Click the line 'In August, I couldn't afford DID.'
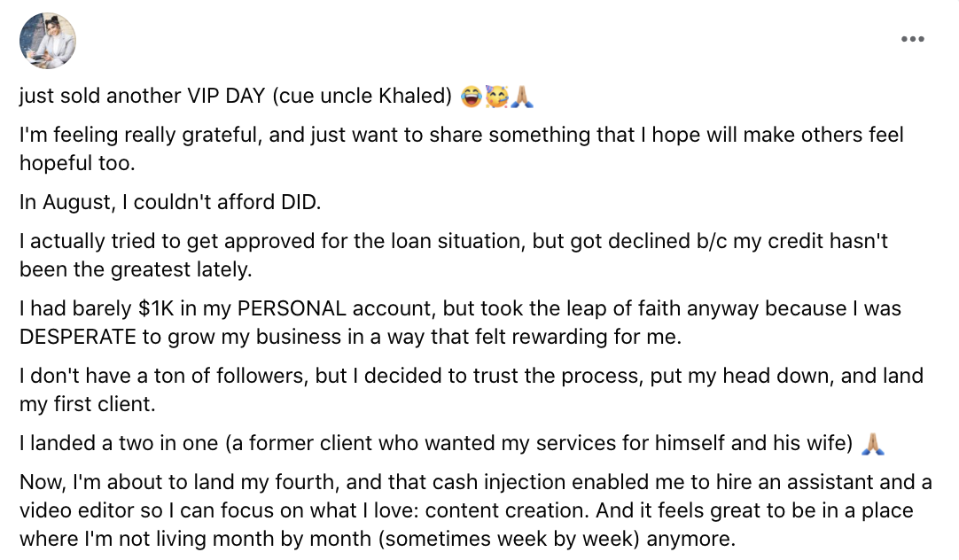The width and height of the screenshot is (959, 560). 170,202
